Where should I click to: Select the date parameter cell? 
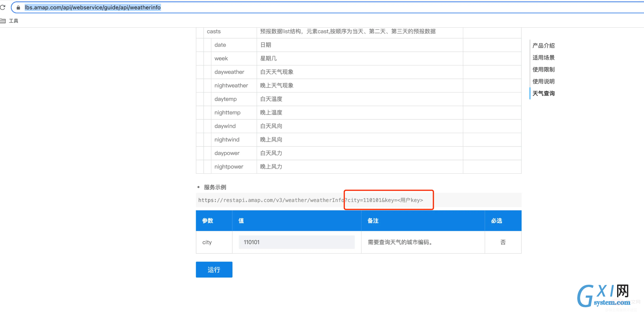tap(234, 45)
